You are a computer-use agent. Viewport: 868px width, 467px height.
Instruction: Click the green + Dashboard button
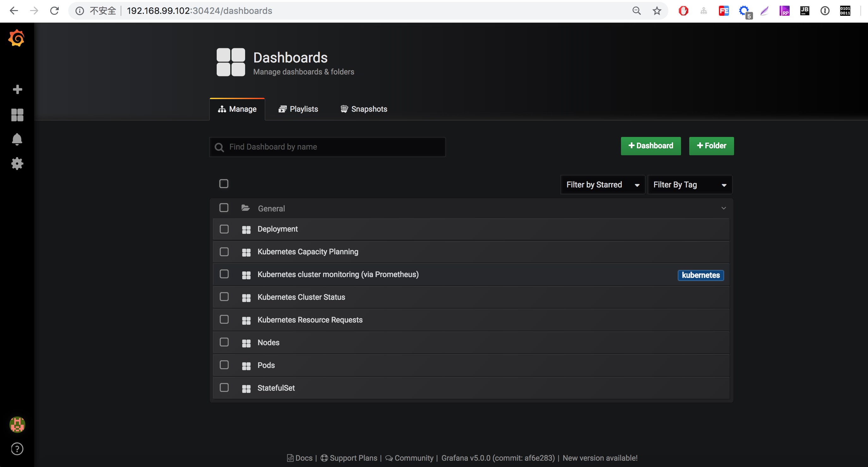pos(651,146)
